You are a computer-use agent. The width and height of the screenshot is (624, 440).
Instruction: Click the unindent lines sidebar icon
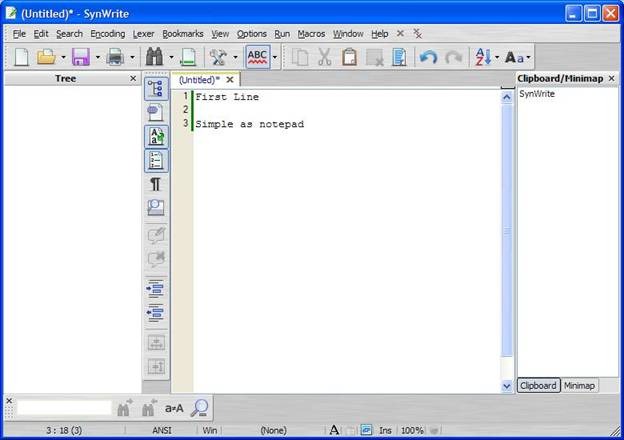coord(156,313)
